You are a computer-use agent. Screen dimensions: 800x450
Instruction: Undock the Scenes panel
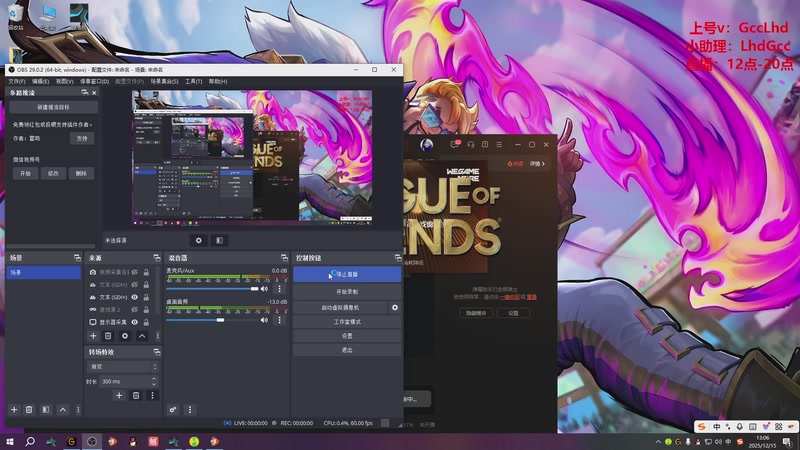77,258
